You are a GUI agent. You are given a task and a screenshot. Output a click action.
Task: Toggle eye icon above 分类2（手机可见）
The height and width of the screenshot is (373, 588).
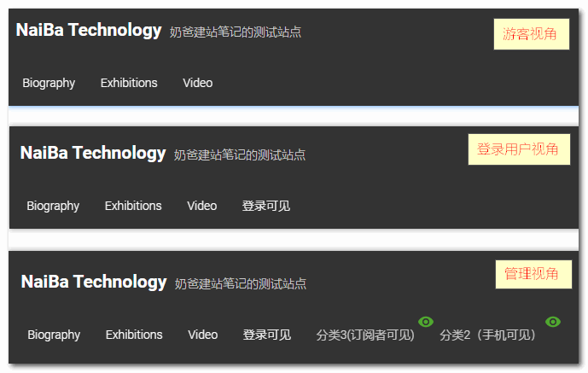coord(553,322)
